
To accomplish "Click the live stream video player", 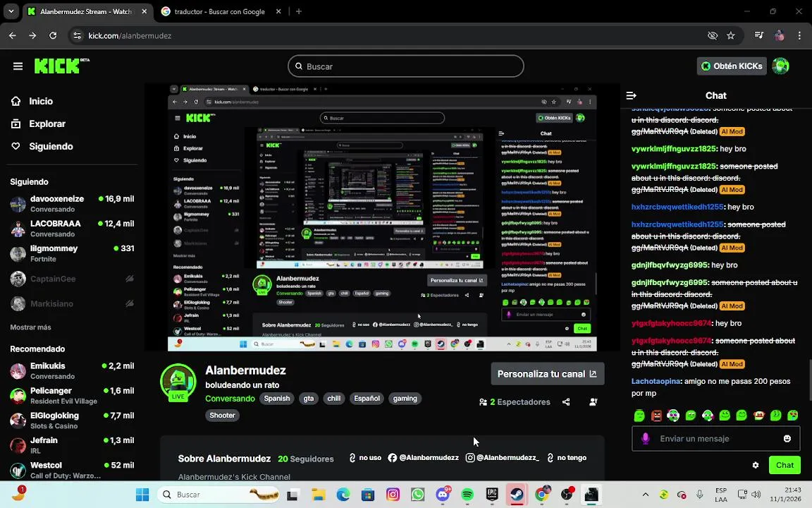I will pos(382,217).
